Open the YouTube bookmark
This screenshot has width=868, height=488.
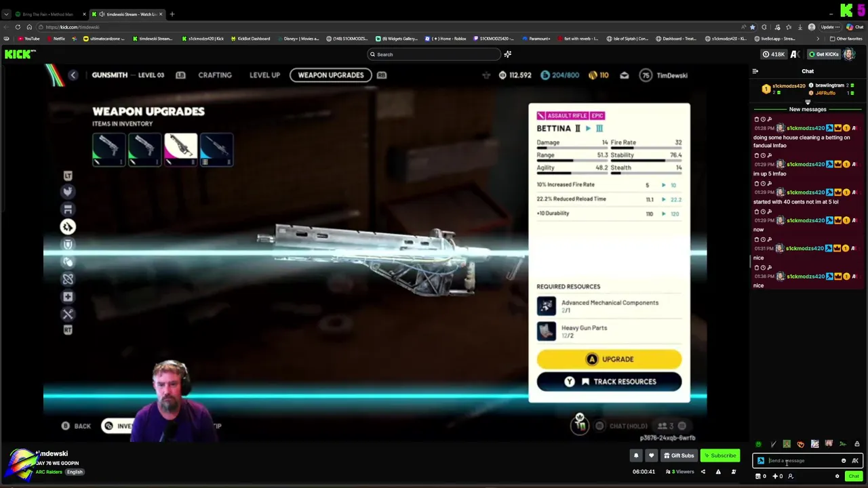pos(29,39)
